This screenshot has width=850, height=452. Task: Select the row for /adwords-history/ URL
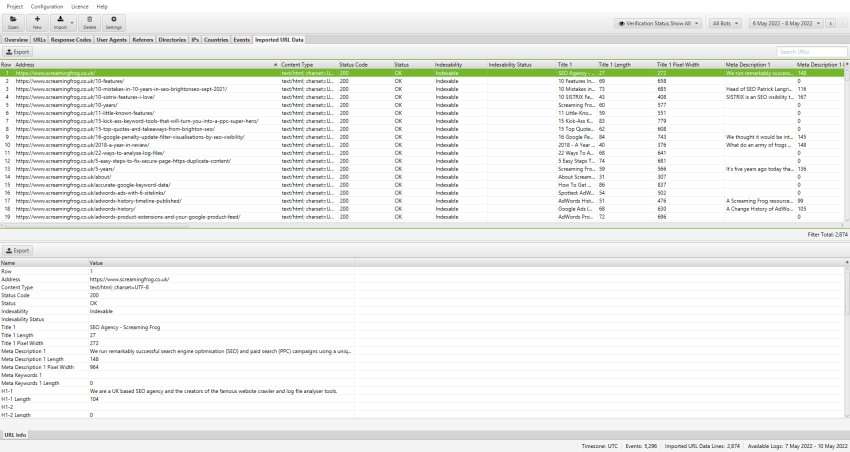click(x=422, y=209)
